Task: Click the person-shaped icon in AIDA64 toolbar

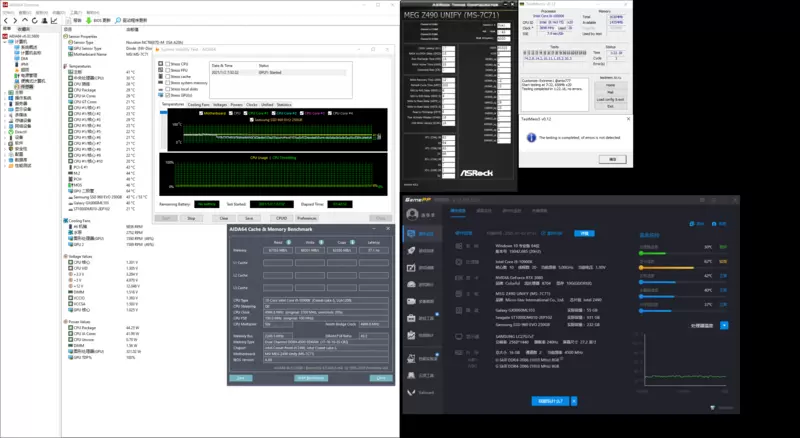Action: pyautogui.click(x=44, y=20)
